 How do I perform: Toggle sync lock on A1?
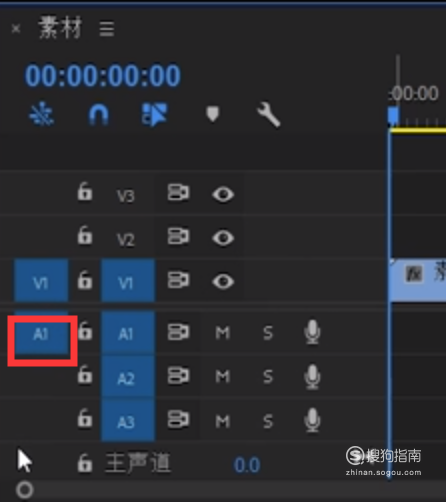coord(178,332)
